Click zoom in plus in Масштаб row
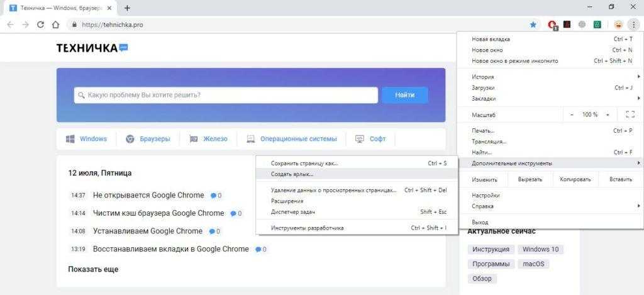Screen dimensions: 644x295 point(608,115)
